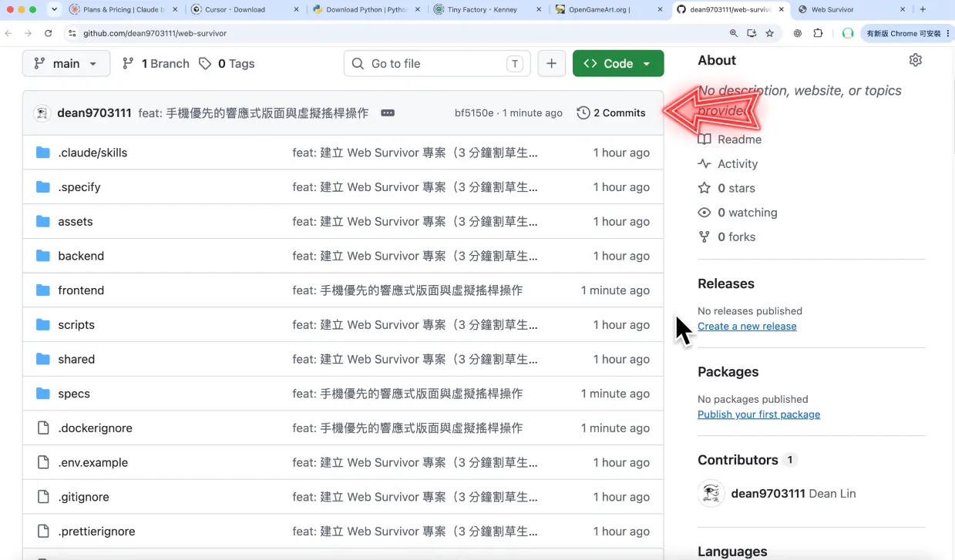Open the Dean Lin contributor avatar
This screenshot has height=560, width=955.
coord(711,494)
